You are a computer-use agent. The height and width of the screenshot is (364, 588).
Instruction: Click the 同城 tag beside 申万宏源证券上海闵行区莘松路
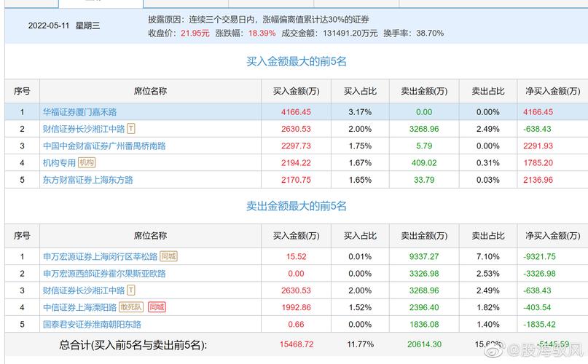(x=168, y=256)
